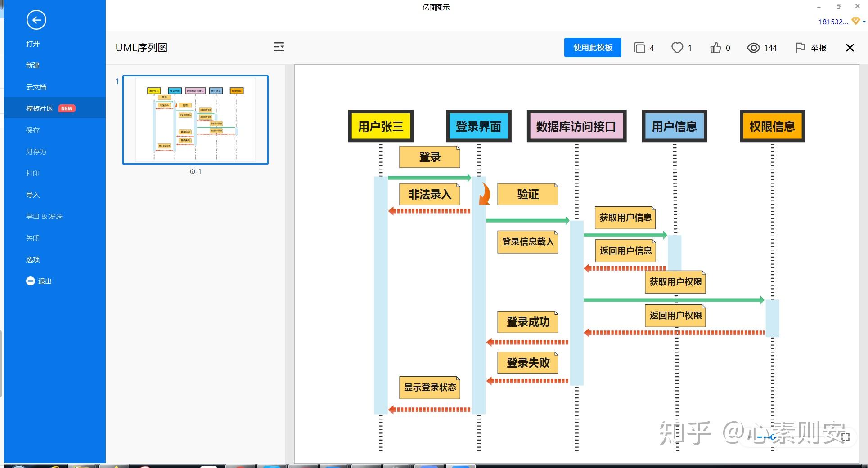Viewport: 868px width, 468px height.
Task: Favorite the template with heart icon
Action: (677, 48)
